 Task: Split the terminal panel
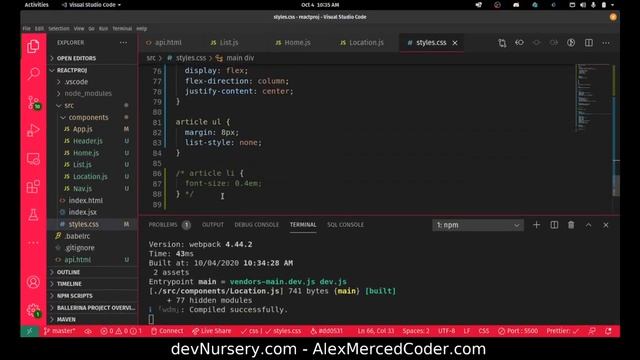(x=554, y=225)
